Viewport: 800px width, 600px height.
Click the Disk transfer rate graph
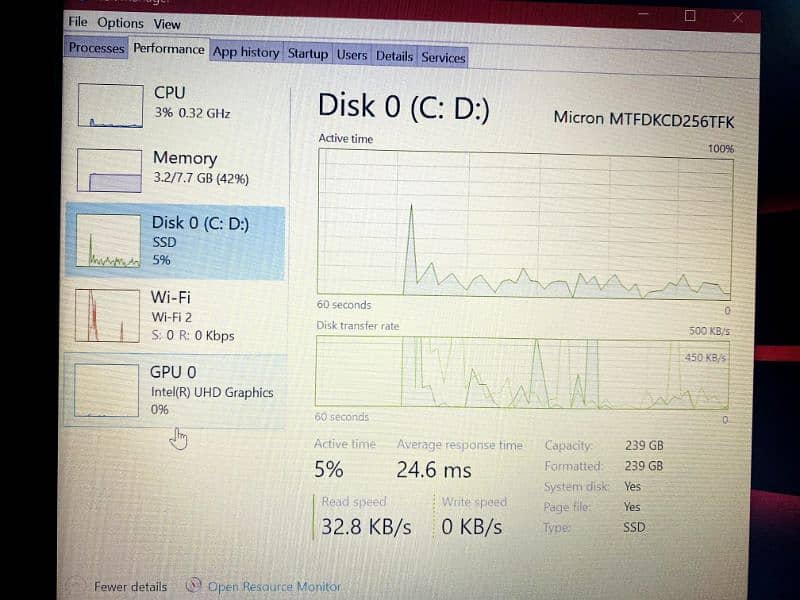coord(522,372)
